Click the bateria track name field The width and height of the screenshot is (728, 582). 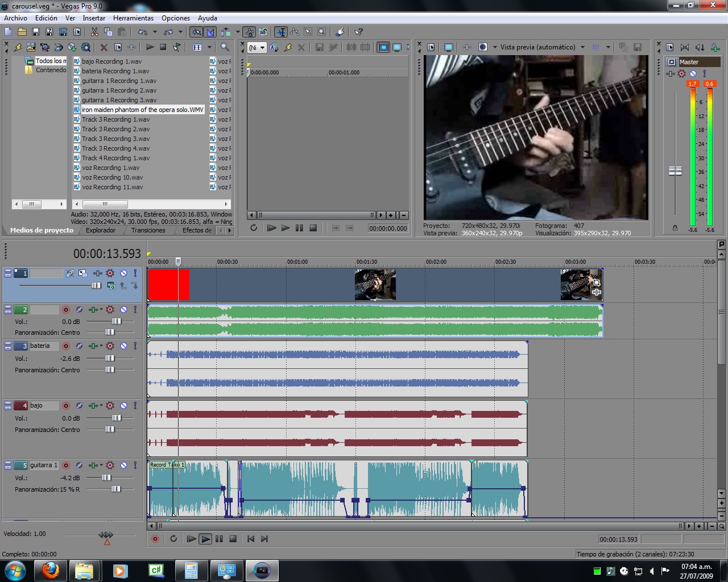click(43, 346)
